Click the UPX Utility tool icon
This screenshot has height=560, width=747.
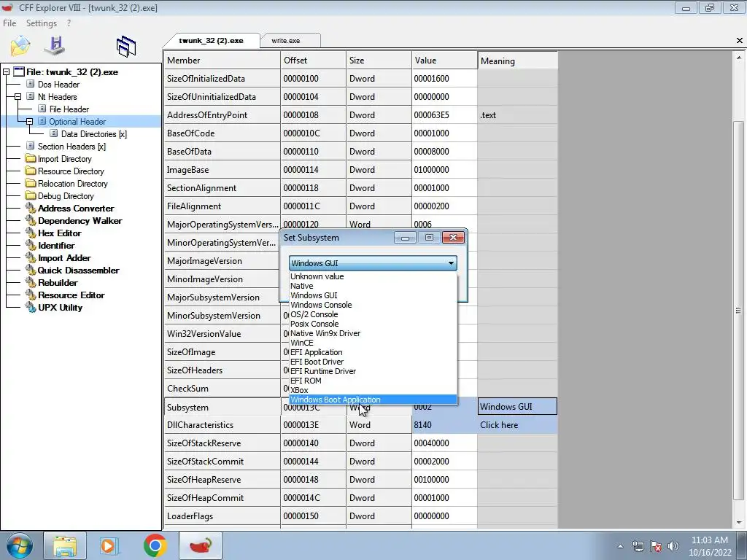pyautogui.click(x=31, y=307)
